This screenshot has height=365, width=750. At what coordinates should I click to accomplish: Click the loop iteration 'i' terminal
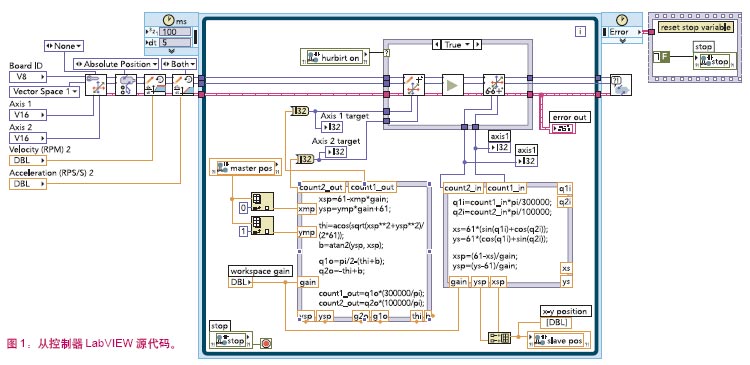coord(580,32)
